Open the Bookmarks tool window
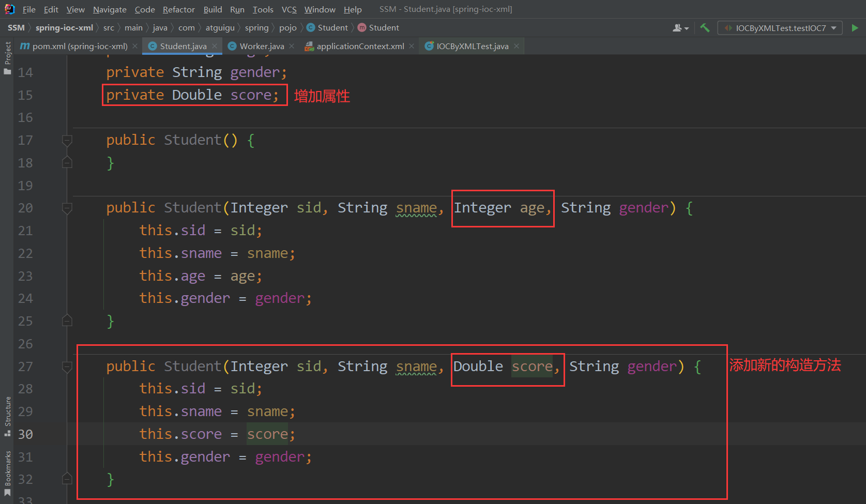 click(7, 473)
